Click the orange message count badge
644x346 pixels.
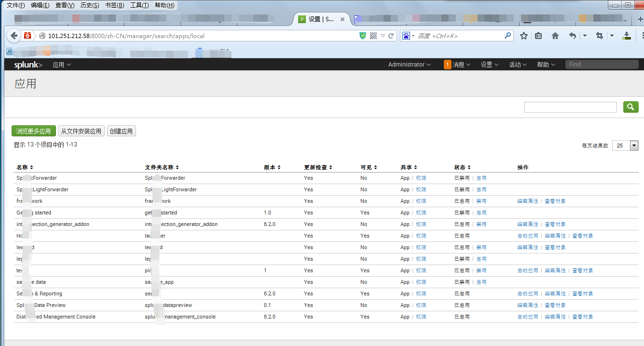coord(447,65)
